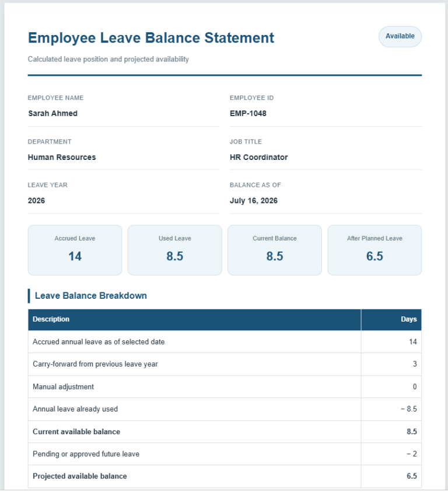This screenshot has width=448, height=492.
Task: Click the 6.5 value in Projected available balance row
Action: tap(412, 476)
